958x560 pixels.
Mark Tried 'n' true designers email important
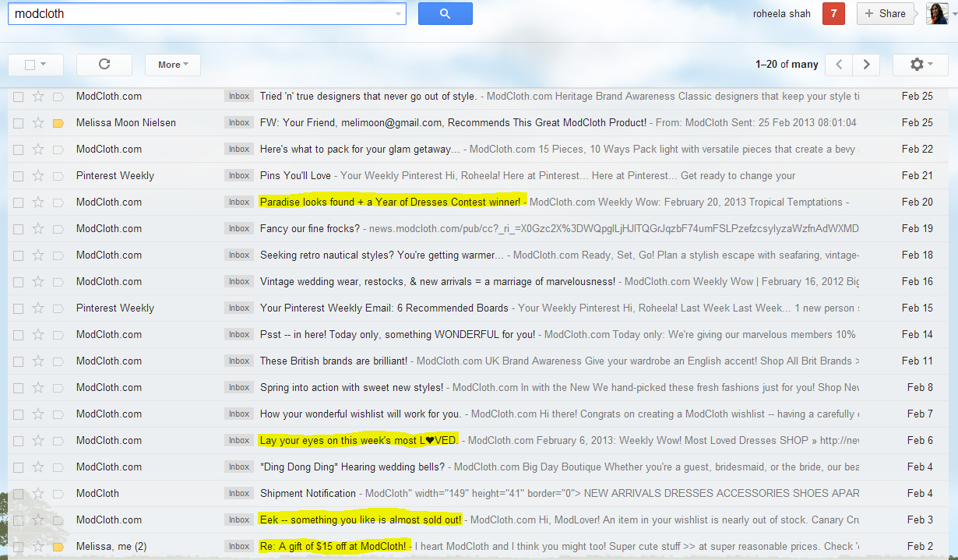[58, 96]
